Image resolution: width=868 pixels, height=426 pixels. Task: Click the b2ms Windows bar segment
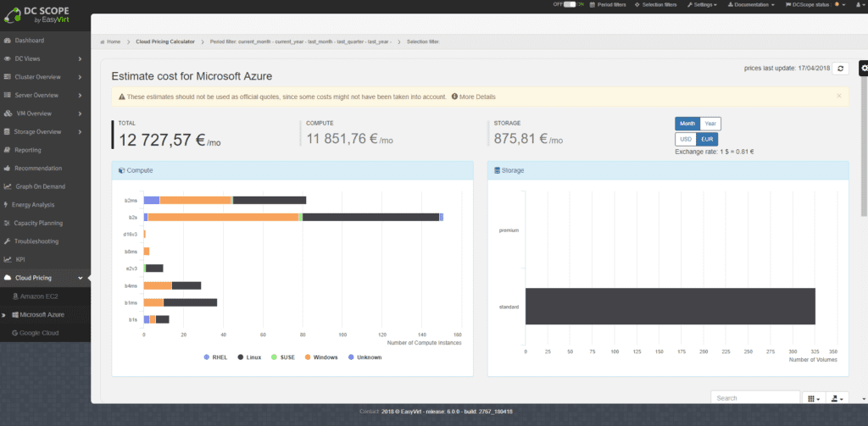[196, 200]
